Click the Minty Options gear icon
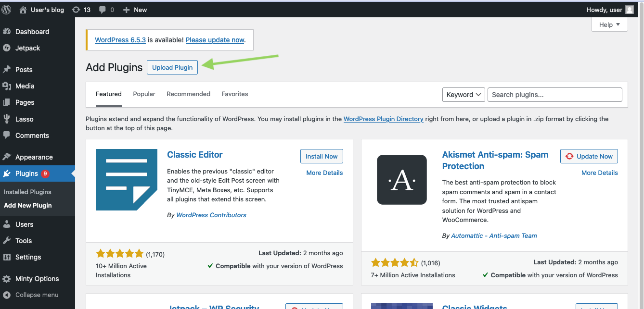This screenshot has width=644, height=309. click(x=7, y=279)
